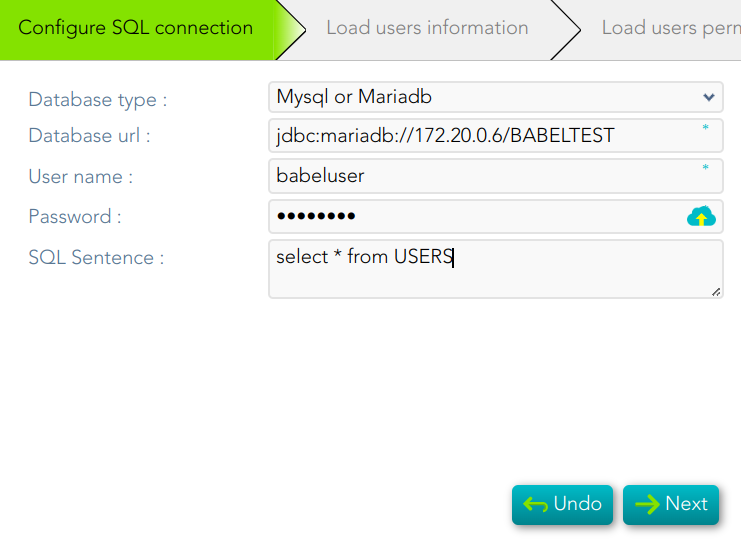Click the SQL Sentence label
This screenshot has width=741, height=549.
click(x=96, y=257)
